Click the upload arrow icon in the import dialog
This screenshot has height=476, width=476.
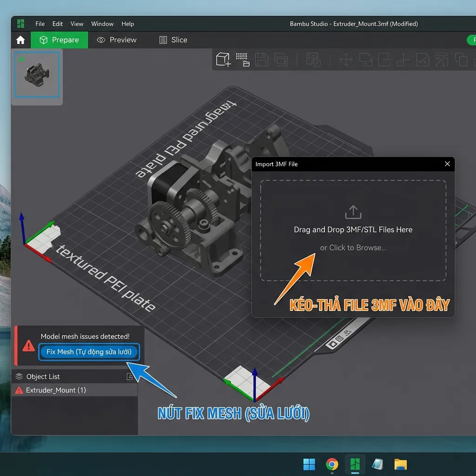point(353,212)
